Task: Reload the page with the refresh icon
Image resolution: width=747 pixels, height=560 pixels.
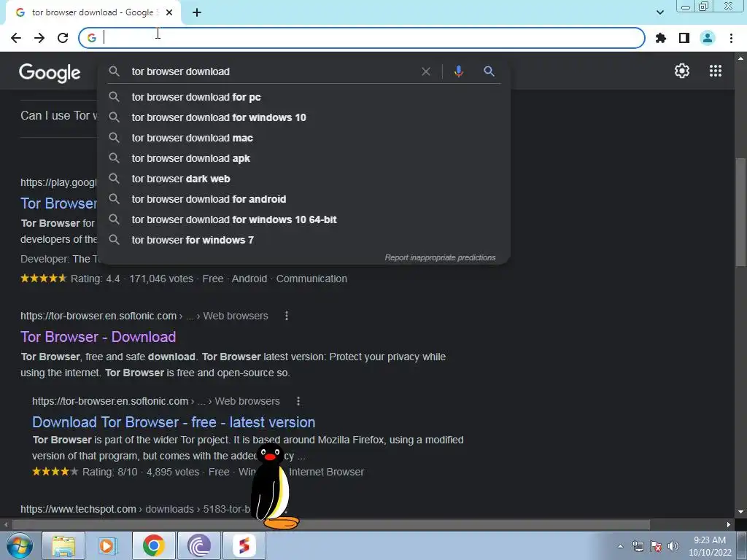Action: click(x=63, y=38)
